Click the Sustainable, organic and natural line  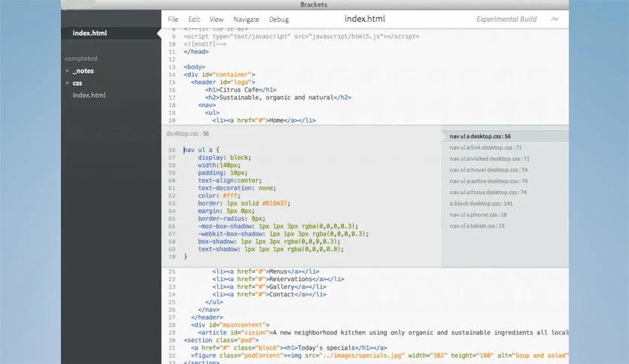click(278, 98)
